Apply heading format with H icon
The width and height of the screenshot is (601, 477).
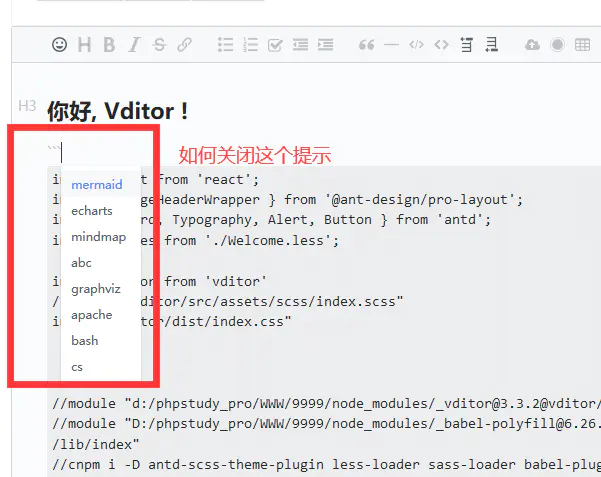click(x=84, y=45)
